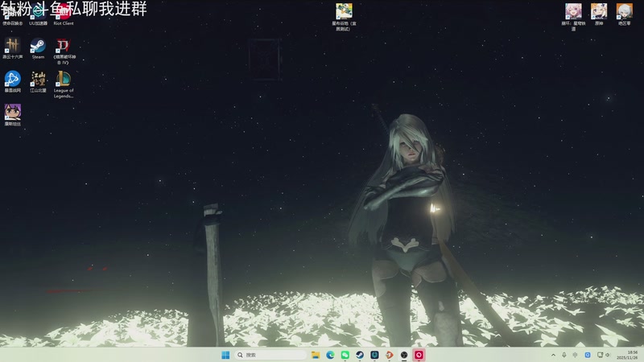Open the Riot Client desktop shortcut
This screenshot has width=644, height=362.
pyautogui.click(x=64, y=15)
